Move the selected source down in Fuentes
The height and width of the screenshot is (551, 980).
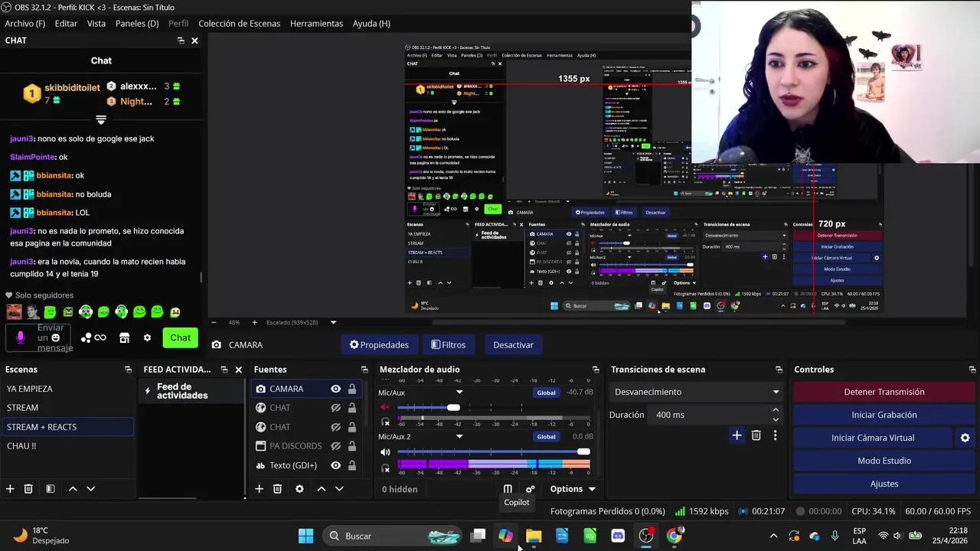click(x=339, y=489)
